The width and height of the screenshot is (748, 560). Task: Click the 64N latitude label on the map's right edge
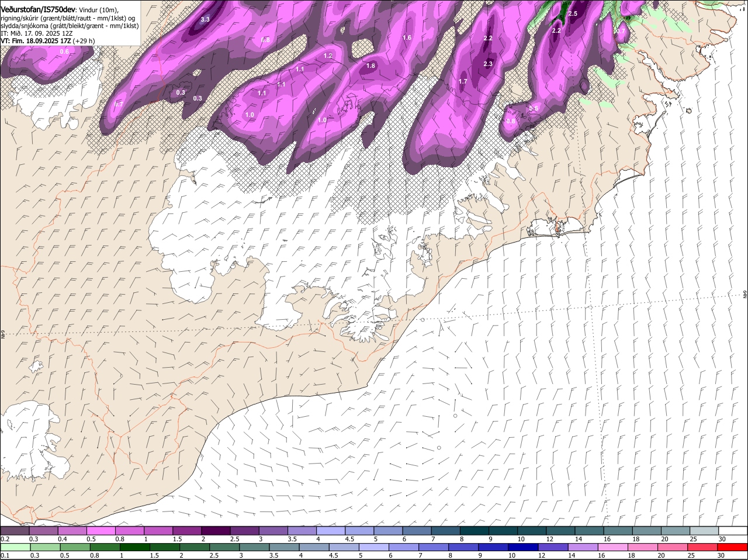pyautogui.click(x=745, y=293)
